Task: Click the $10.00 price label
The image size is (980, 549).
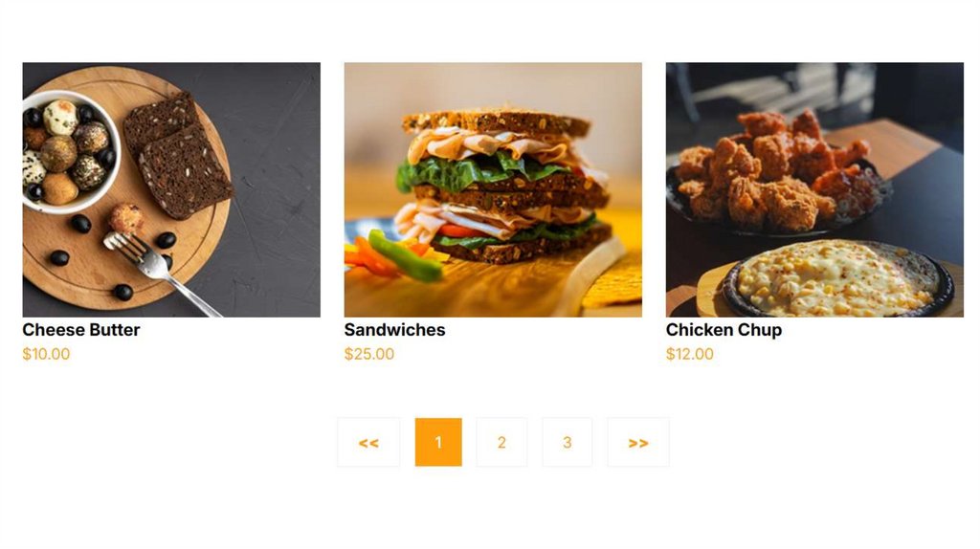Action: (46, 354)
